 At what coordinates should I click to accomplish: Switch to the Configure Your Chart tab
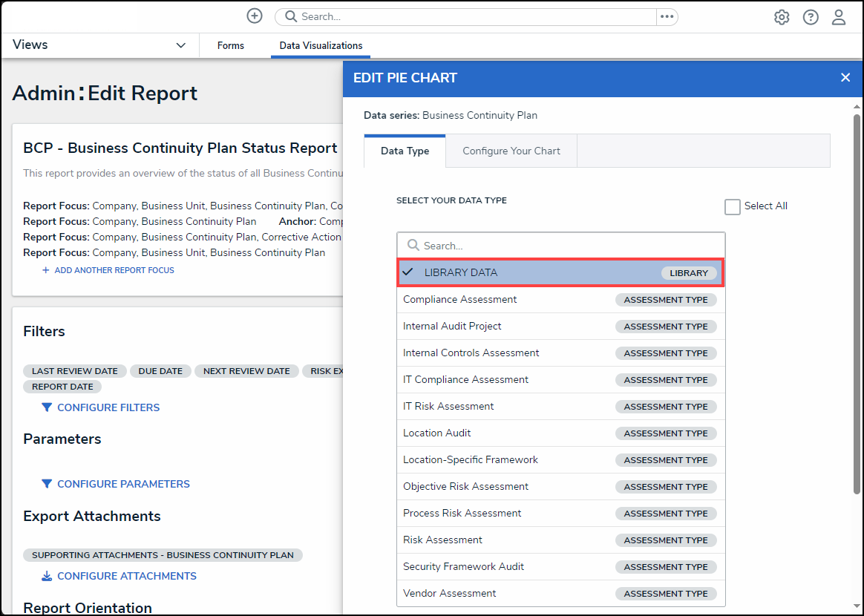(511, 151)
